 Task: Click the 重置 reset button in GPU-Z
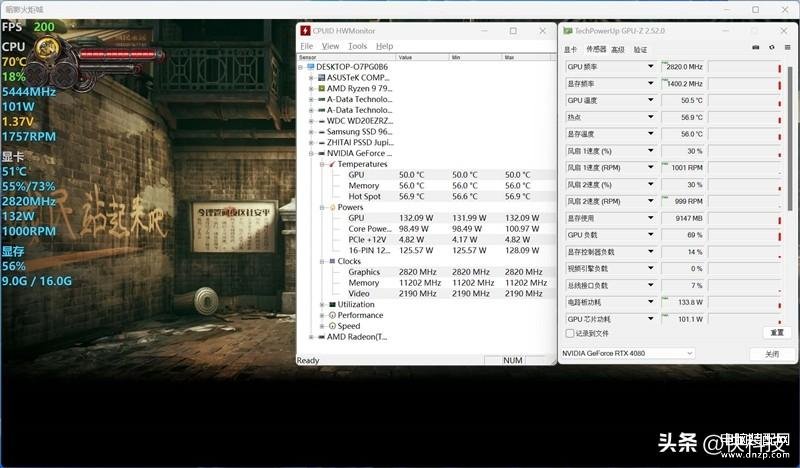click(x=777, y=332)
